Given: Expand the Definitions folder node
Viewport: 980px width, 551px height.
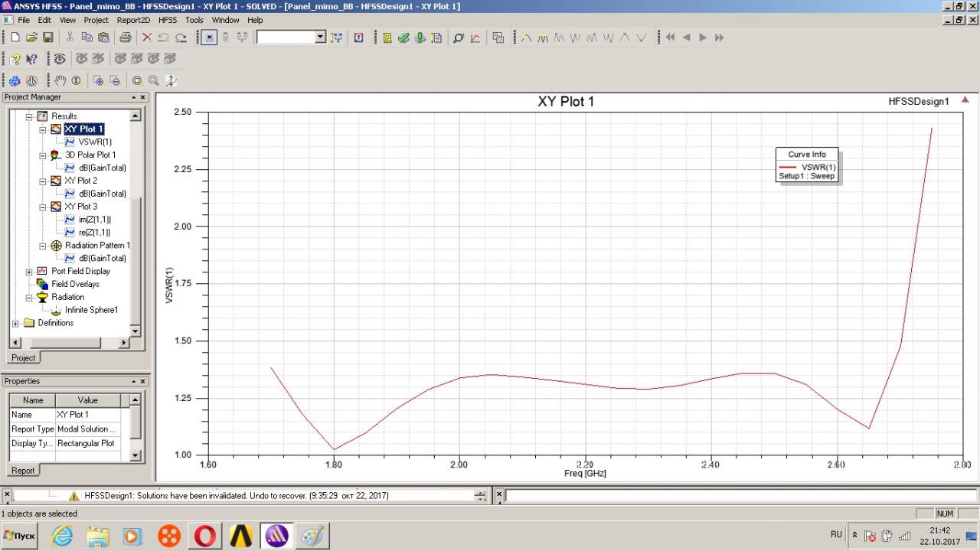Looking at the screenshot, I should [16, 324].
